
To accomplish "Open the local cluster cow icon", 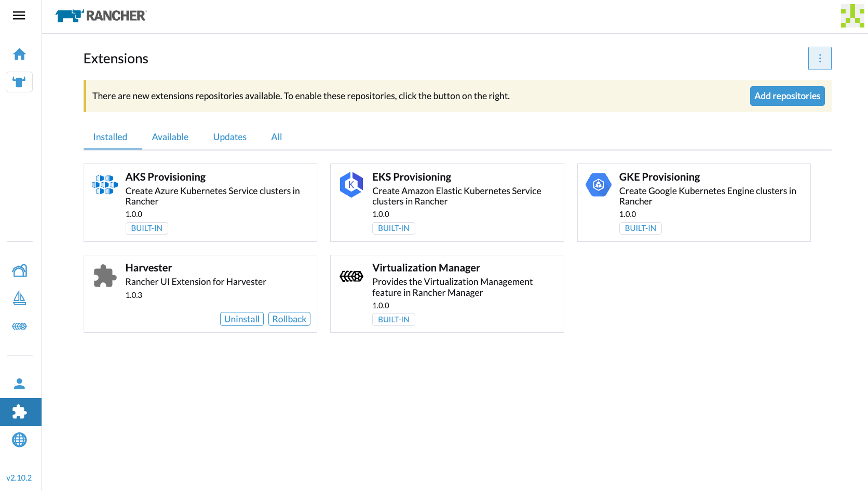I will (19, 82).
